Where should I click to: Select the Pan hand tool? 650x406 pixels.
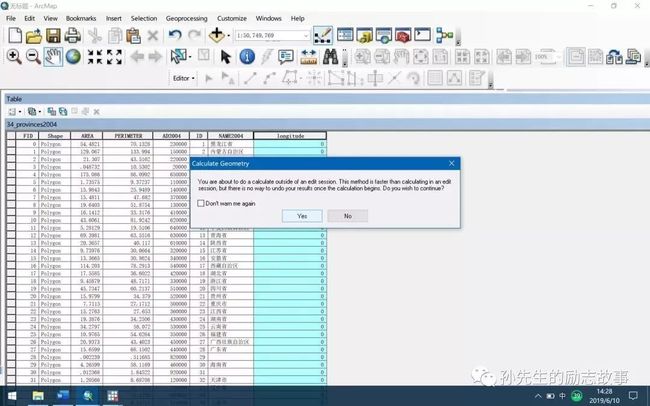coord(53,57)
